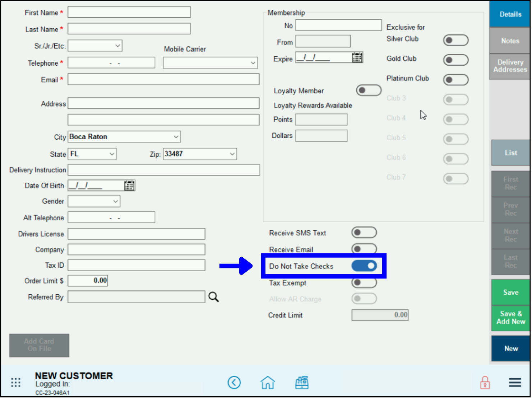Enable Receive SMS Text switch
The image size is (532, 398).
click(364, 233)
